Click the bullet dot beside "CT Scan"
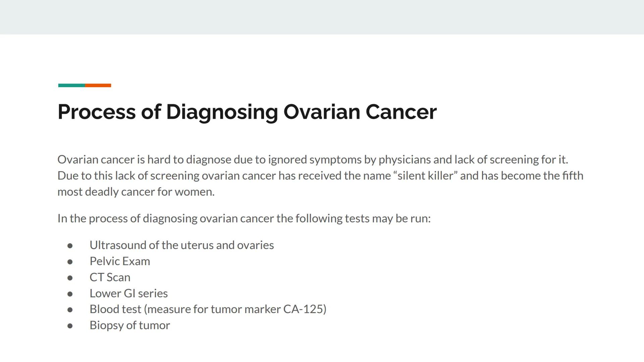The image size is (644, 362). (x=70, y=278)
